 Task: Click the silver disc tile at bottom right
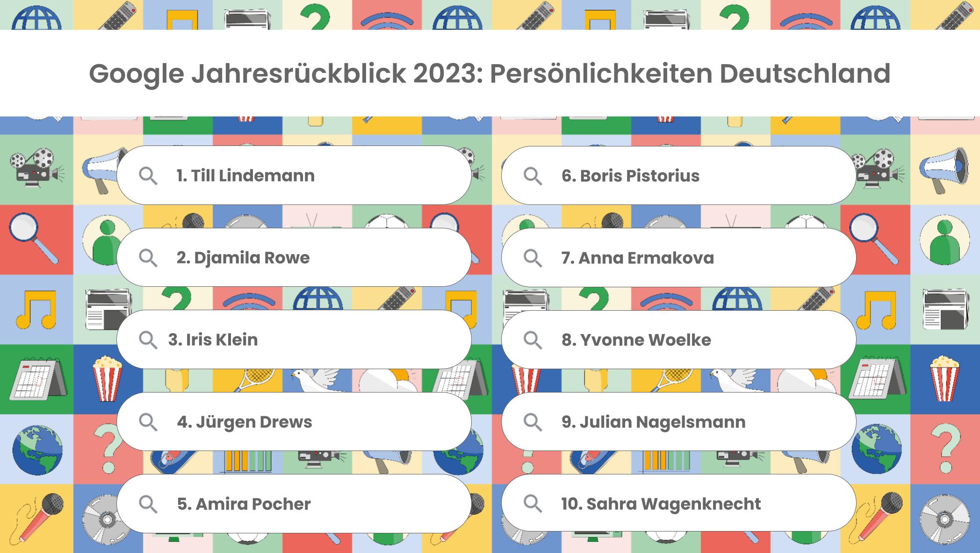(944, 519)
